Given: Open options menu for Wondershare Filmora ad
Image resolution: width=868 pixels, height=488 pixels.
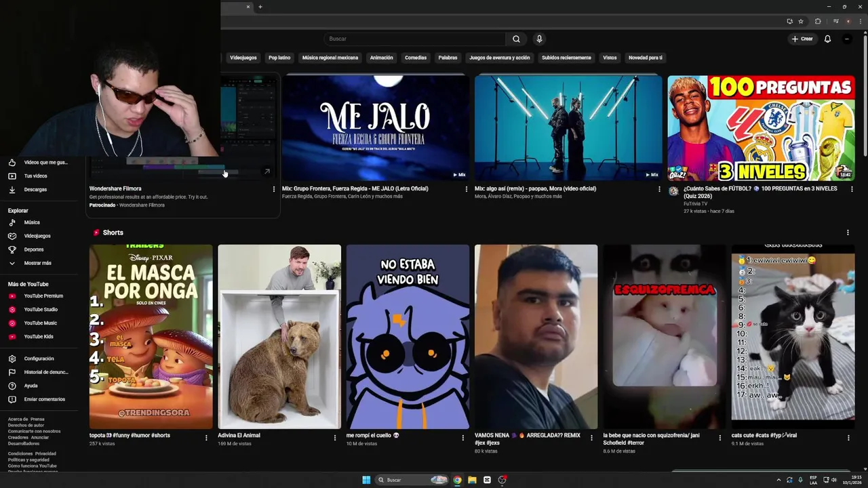Looking at the screenshot, I should [x=274, y=189].
